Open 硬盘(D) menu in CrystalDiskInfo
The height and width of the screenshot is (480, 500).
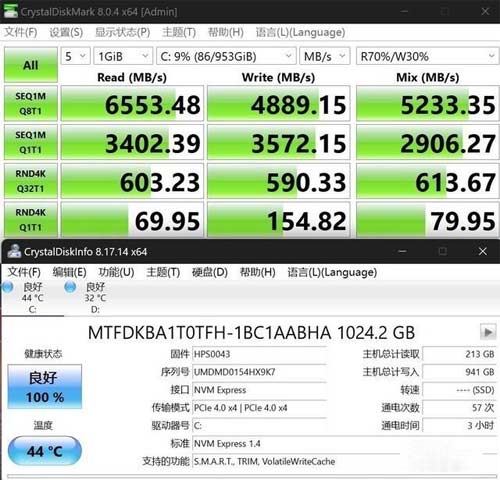tap(210, 272)
